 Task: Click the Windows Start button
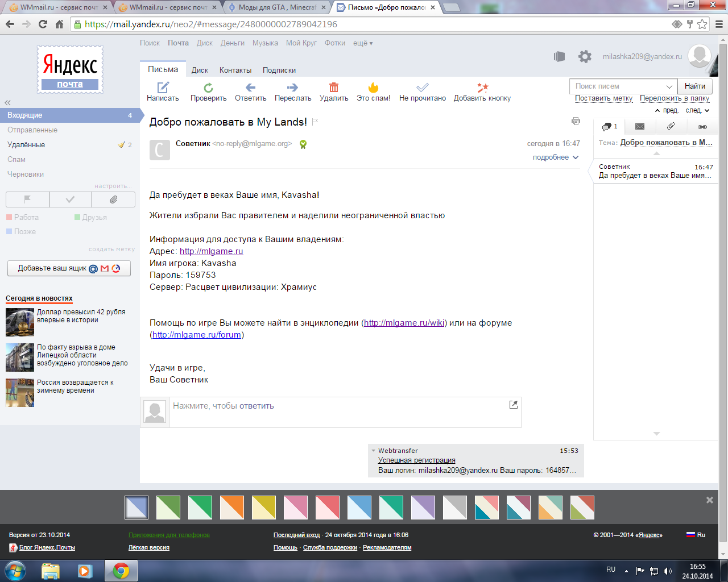pos(15,571)
